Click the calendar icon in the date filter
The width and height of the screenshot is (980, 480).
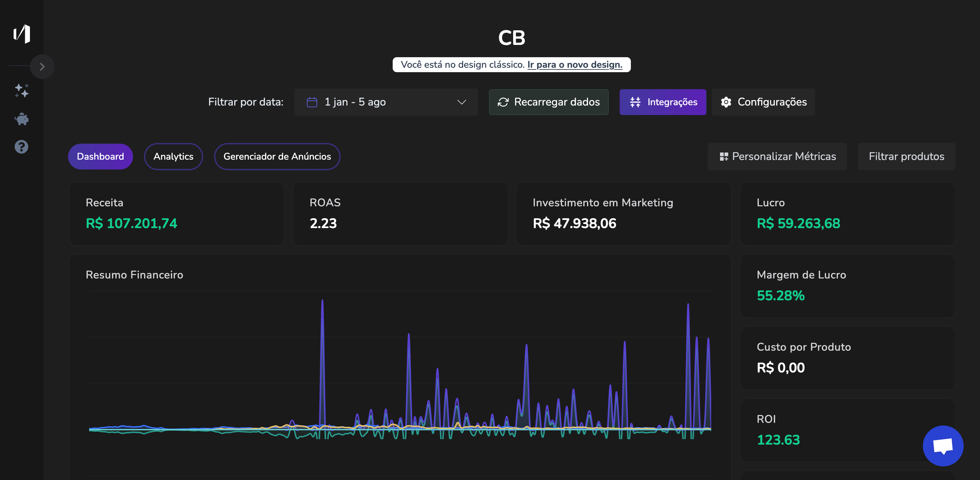[x=311, y=102]
